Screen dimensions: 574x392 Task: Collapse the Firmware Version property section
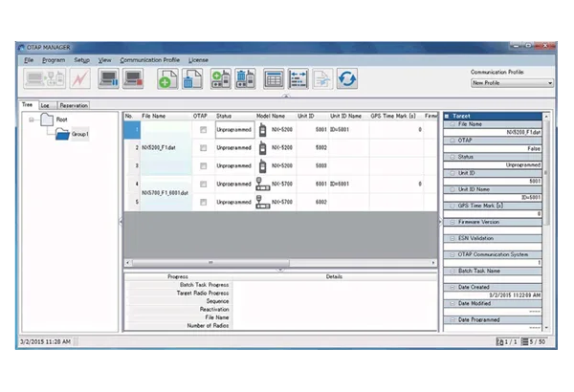pyautogui.click(x=453, y=222)
